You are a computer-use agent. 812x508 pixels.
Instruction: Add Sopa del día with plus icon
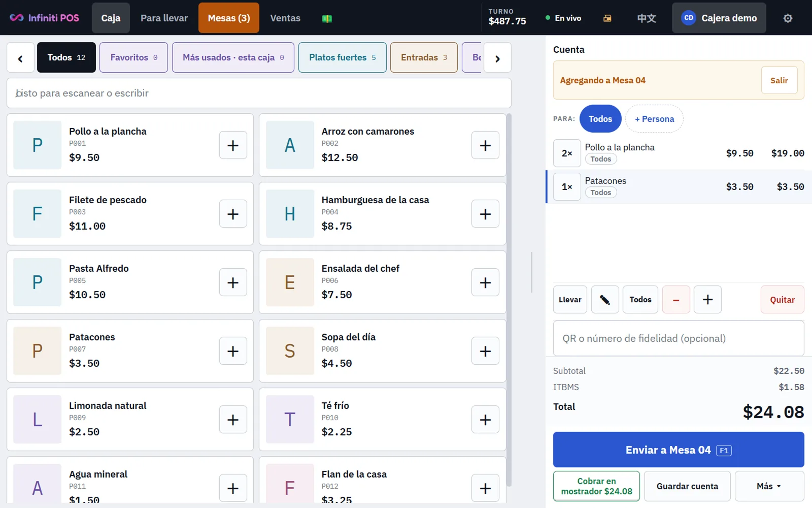coord(485,351)
